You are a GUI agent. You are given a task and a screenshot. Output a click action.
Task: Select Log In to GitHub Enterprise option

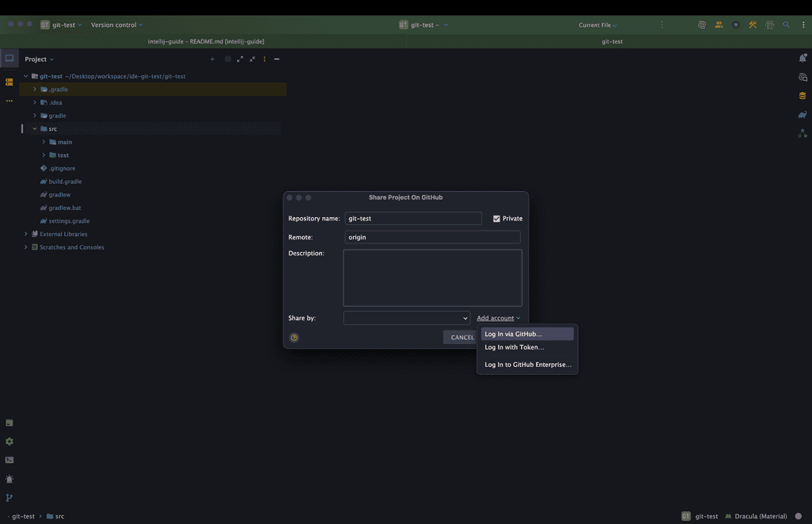(x=527, y=365)
